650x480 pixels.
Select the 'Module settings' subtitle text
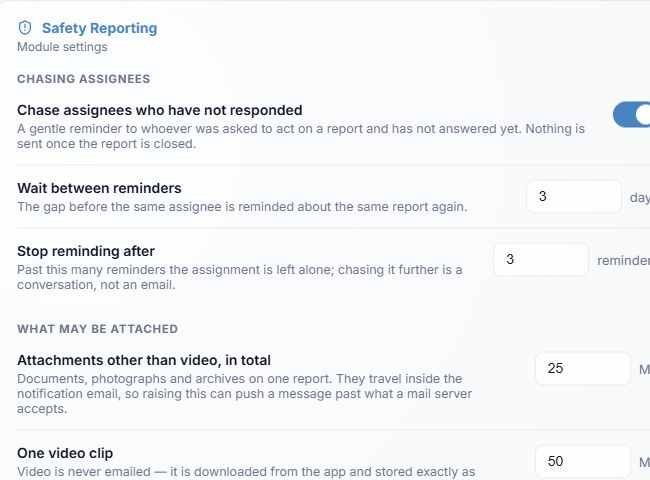tap(62, 47)
